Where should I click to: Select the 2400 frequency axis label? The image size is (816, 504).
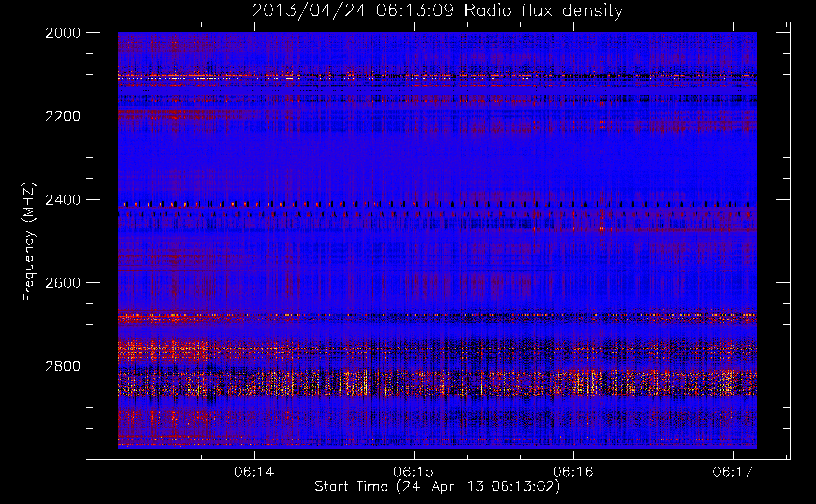[63, 200]
